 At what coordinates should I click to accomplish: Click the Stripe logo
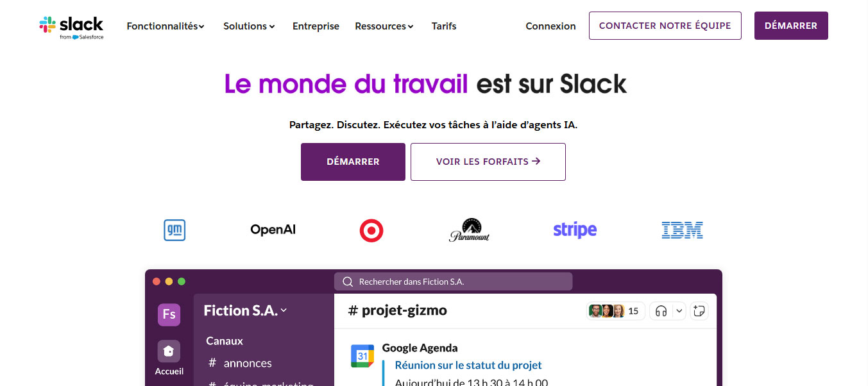pyautogui.click(x=575, y=230)
